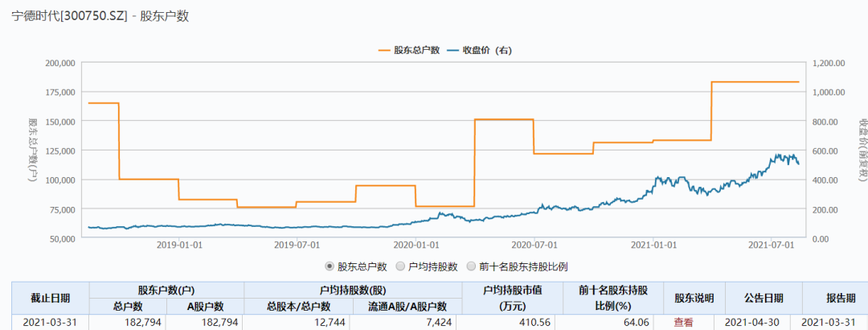This screenshot has width=868, height=330.
Task: Click the 户均持股市值(万元) column header
Action: click(x=505, y=298)
